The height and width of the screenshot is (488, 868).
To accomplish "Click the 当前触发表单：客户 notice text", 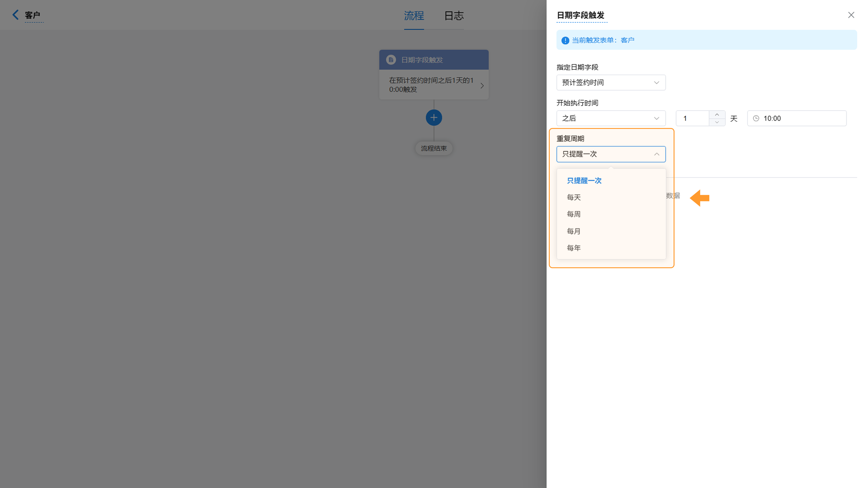I will 603,40.
